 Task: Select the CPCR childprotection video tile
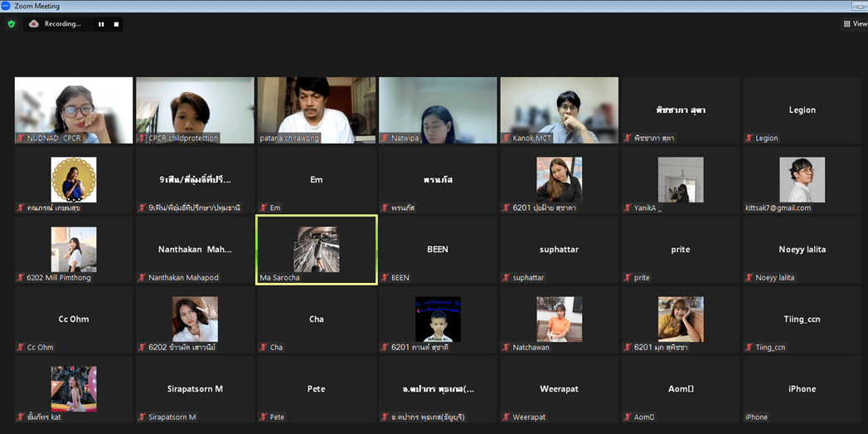point(195,110)
